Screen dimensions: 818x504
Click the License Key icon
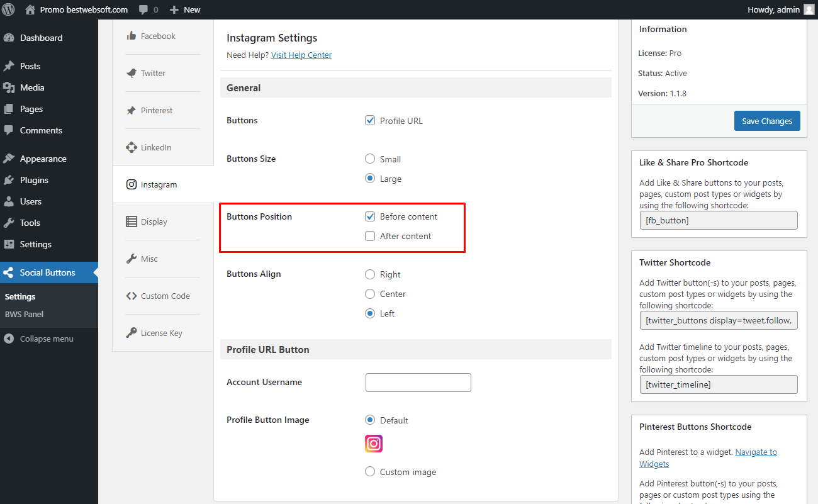(x=132, y=333)
